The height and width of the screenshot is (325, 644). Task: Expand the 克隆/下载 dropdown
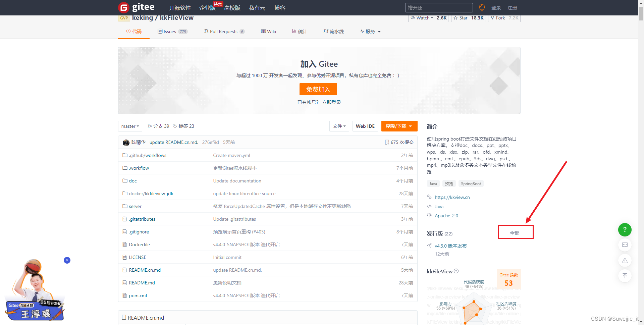coord(399,126)
